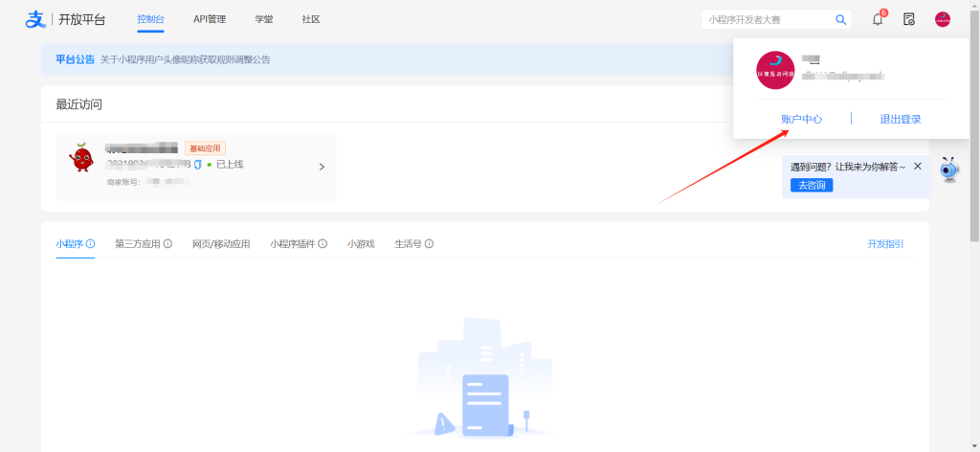This screenshot has width=980, height=452.
Task: Open the API管理 menu
Action: point(210,19)
